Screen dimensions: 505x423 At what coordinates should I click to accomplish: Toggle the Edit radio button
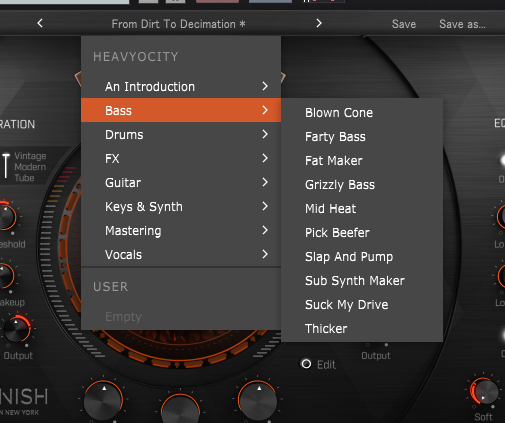306,364
